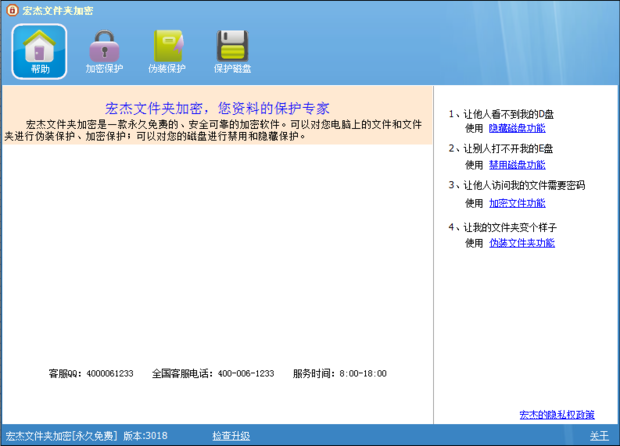620x446 pixels.
Task: Click the text 让他人访问我的文件需要密码
Action: [x=524, y=185]
